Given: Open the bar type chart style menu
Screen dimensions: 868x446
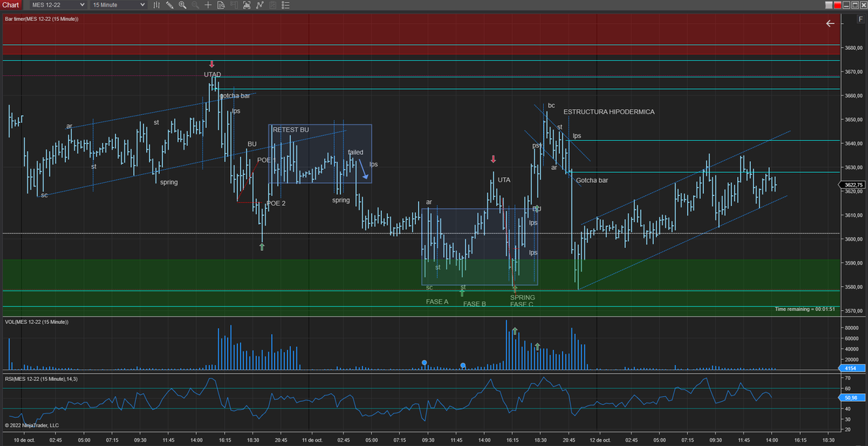Looking at the screenshot, I should [157, 5].
